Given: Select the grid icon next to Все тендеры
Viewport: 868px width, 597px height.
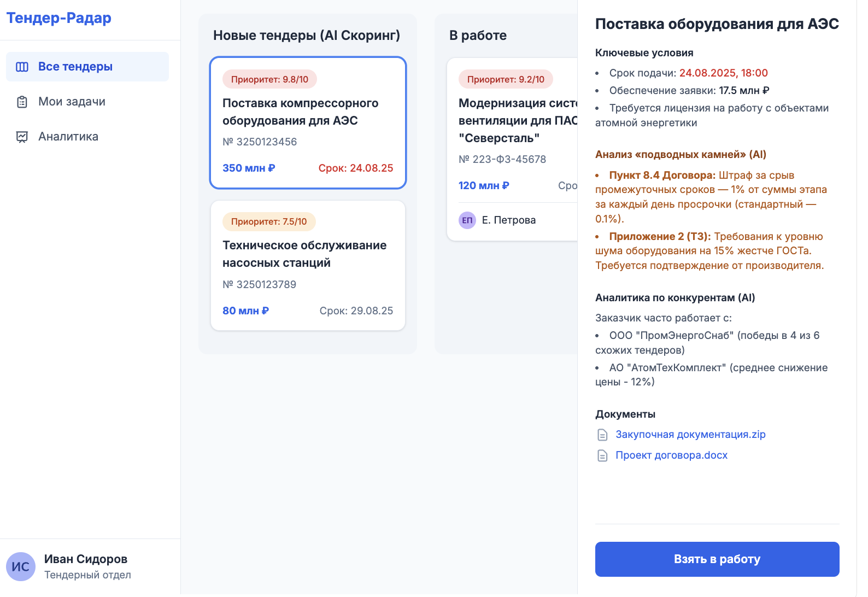Looking at the screenshot, I should click(x=21, y=66).
